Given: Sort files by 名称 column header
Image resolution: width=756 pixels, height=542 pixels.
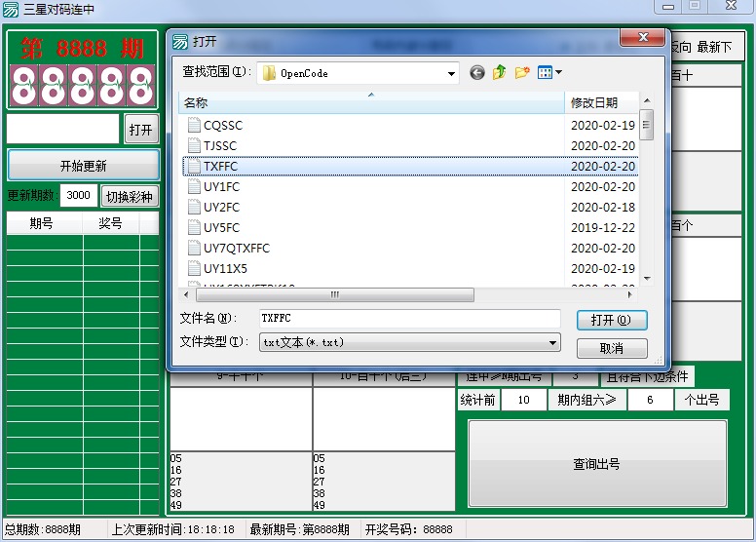Looking at the screenshot, I should pos(370,103).
